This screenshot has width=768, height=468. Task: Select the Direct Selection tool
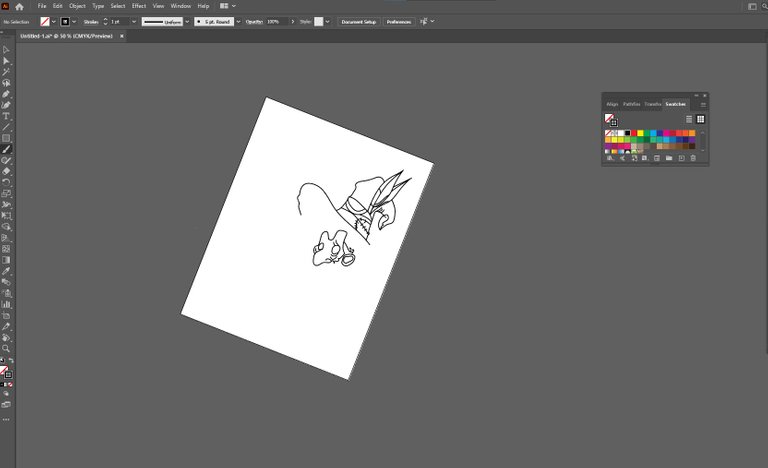6,61
